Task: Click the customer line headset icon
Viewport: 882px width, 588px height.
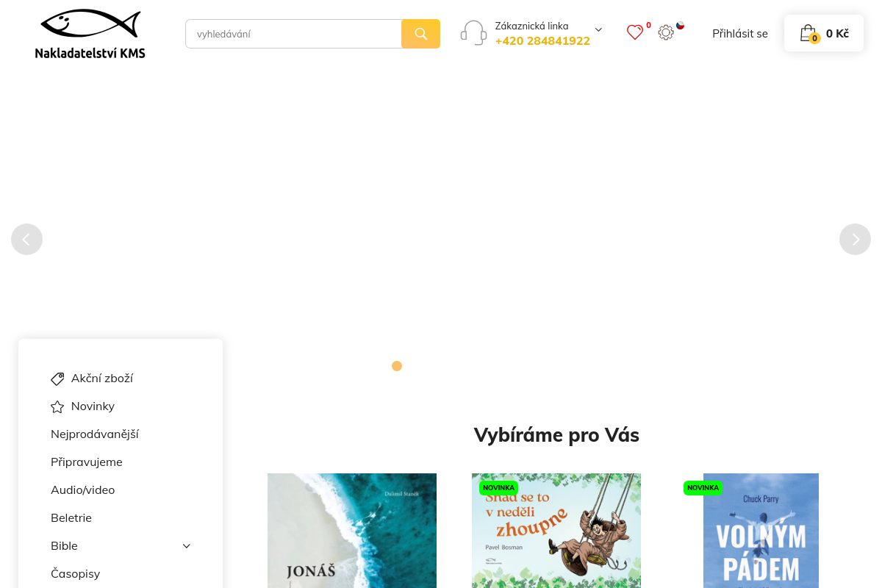Action: pos(473,33)
